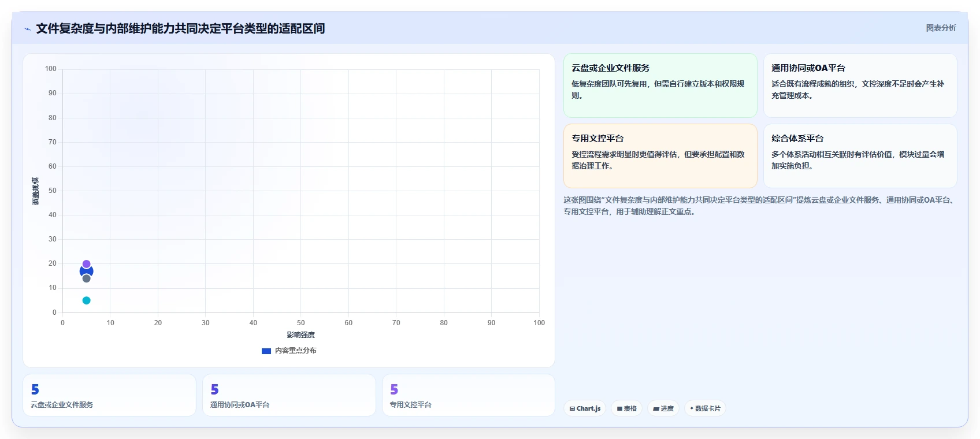
Task: Click the text 受控流程需求明显时更值得评估
Action: 624,154
